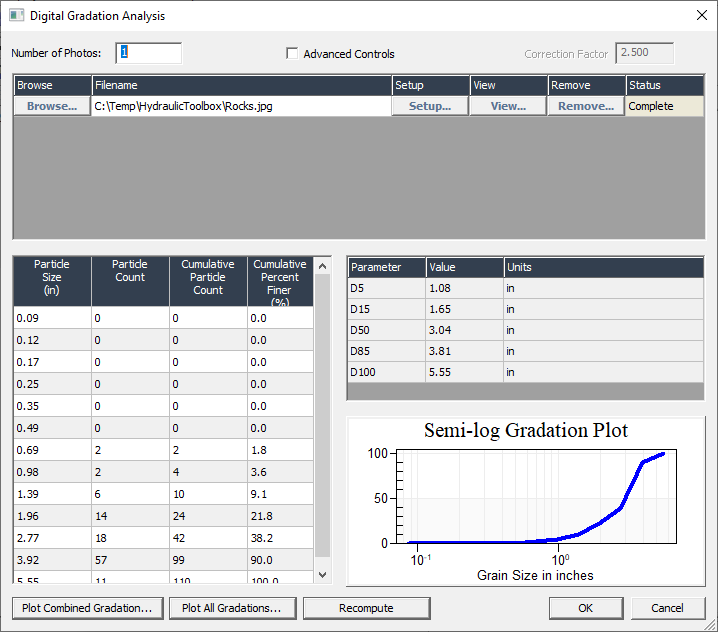The width and height of the screenshot is (718, 632).
Task: Click the Recompute button
Action: [x=366, y=608]
